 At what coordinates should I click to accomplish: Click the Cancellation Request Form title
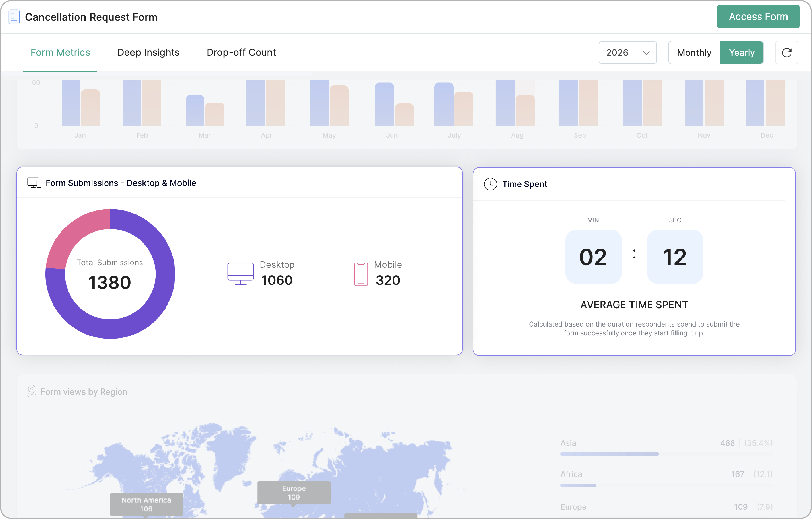pyautogui.click(x=91, y=17)
